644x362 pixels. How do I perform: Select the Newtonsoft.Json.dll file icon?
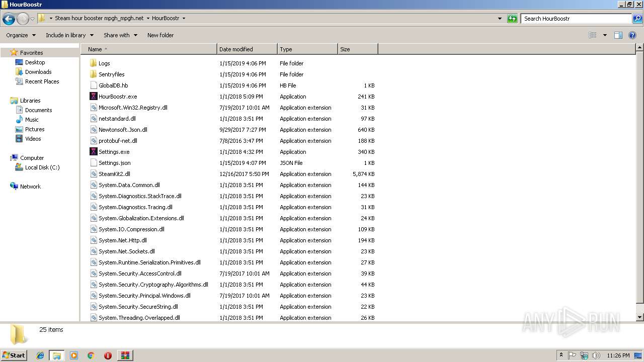pyautogui.click(x=93, y=130)
